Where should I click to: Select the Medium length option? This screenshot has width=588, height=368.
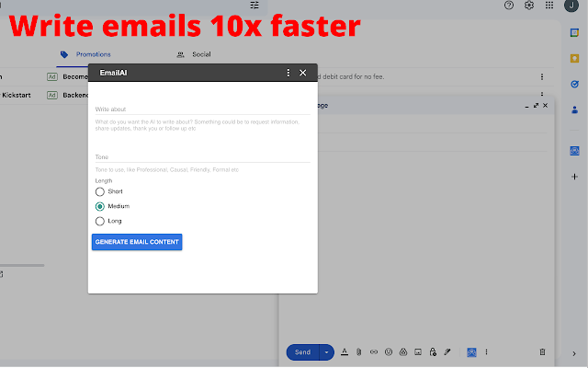tap(100, 206)
